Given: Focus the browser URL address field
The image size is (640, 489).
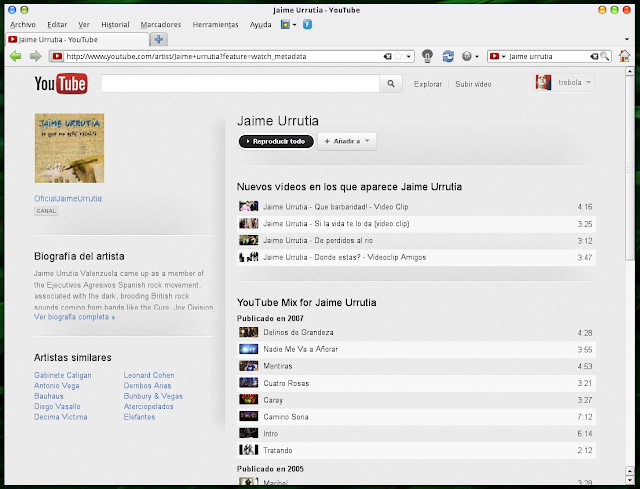Looking at the screenshot, I should [224, 56].
